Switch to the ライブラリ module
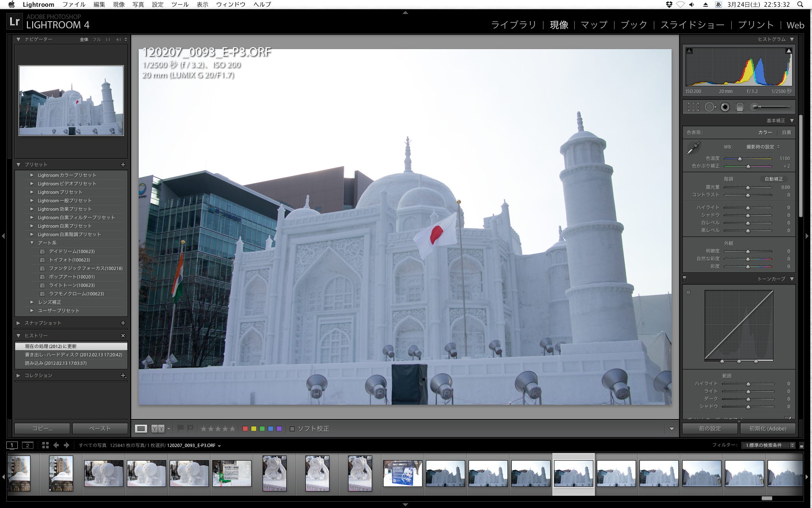The width and height of the screenshot is (812, 508). (x=513, y=25)
